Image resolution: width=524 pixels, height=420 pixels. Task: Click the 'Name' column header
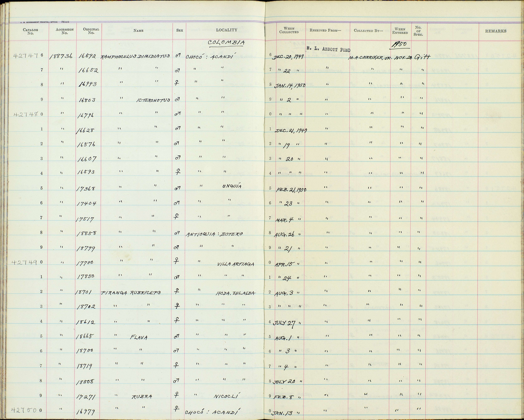[138, 31]
